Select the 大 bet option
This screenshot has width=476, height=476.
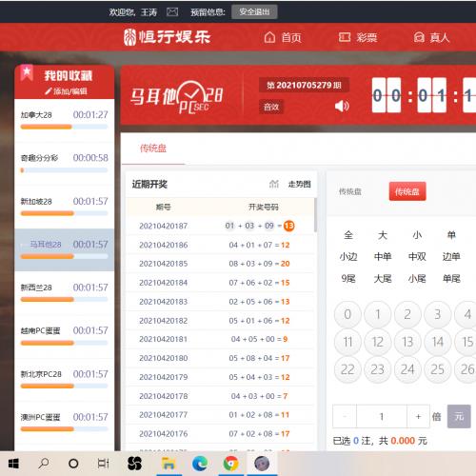[x=383, y=235]
